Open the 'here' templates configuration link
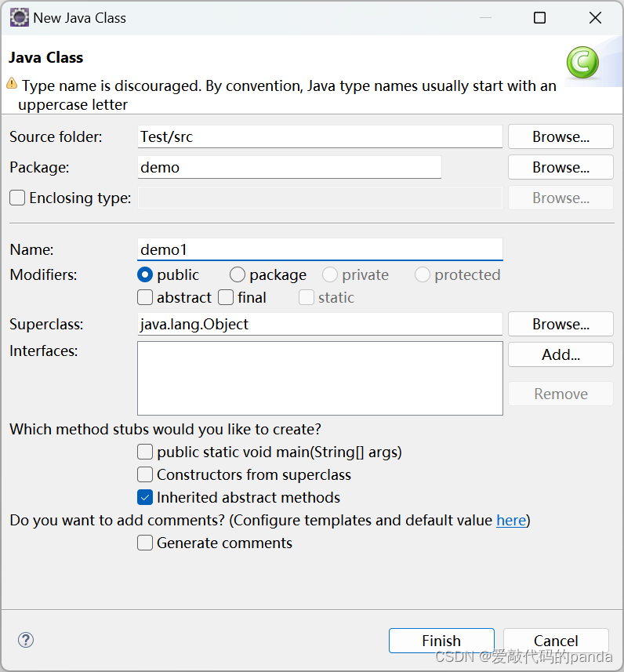Viewport: 624px width, 672px height. tap(511, 521)
